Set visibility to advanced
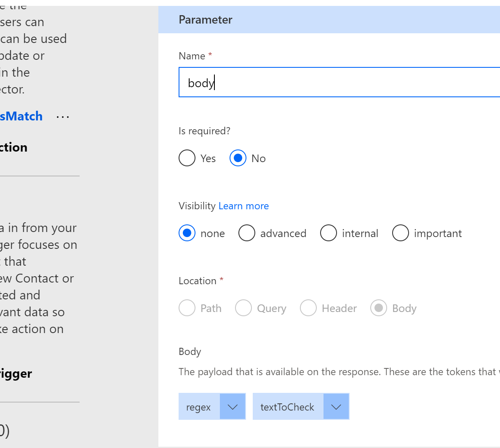The width and height of the screenshot is (500, 448). (247, 233)
